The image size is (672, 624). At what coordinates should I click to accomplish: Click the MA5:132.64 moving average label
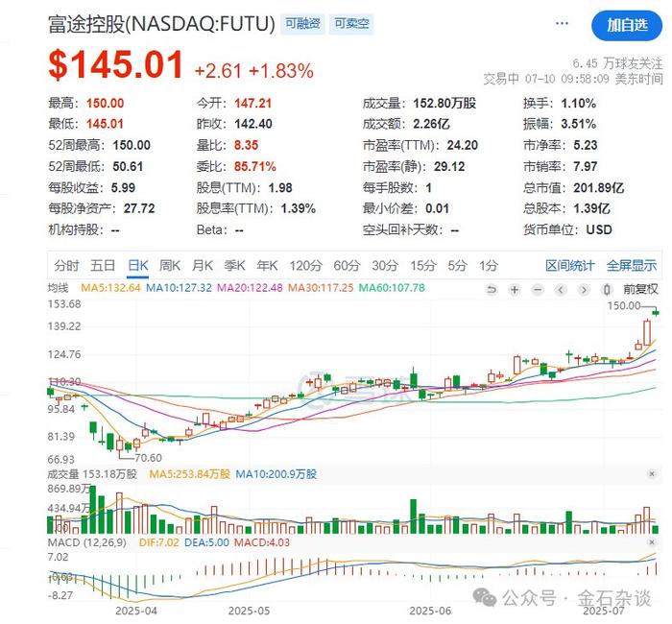[x=110, y=288]
